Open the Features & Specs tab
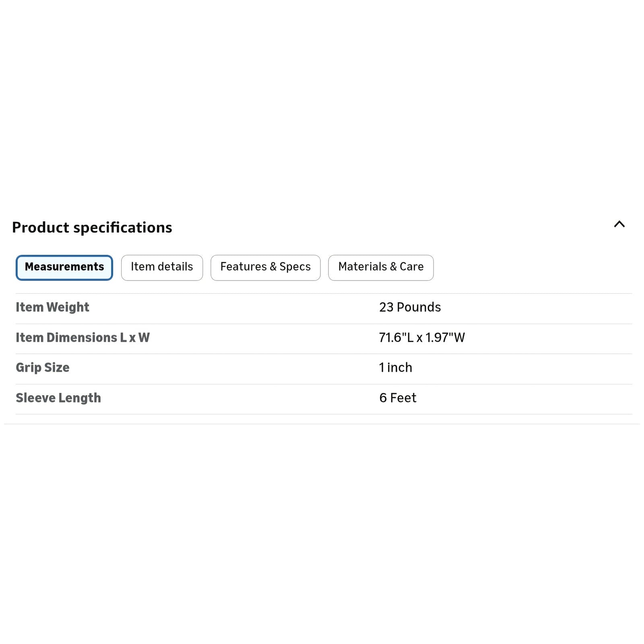 [265, 267]
